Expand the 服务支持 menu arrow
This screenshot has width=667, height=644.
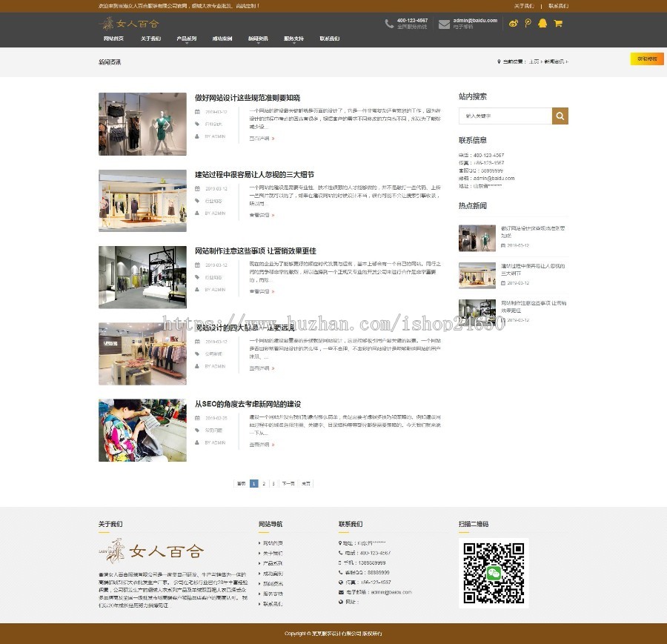[x=294, y=43]
